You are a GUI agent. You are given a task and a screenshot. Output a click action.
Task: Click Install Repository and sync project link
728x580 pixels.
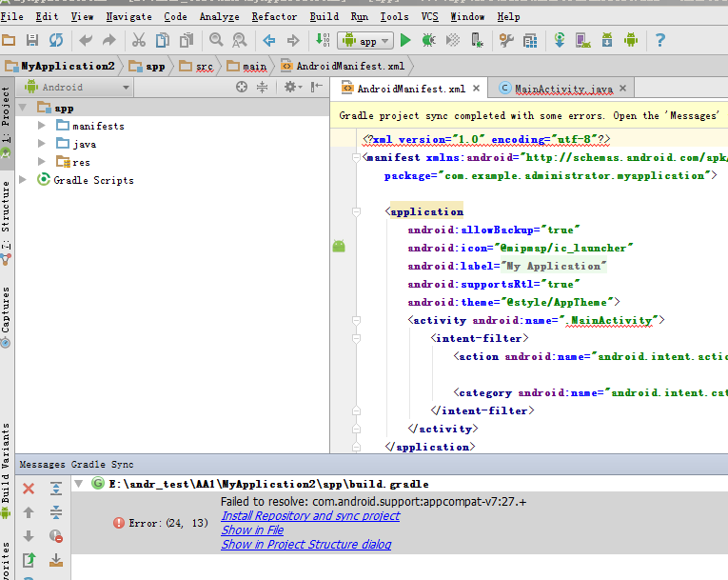310,516
